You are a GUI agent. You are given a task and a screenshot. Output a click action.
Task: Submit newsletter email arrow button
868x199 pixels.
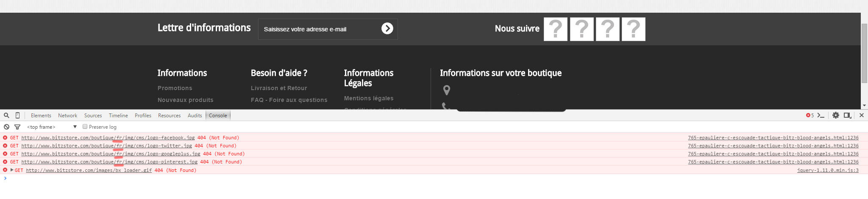click(387, 28)
